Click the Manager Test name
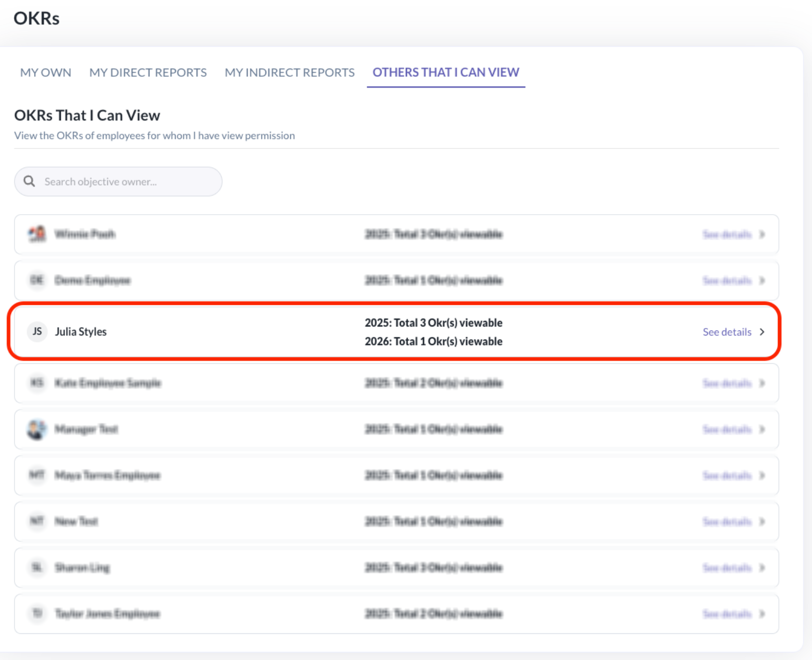This screenshot has width=812, height=660. click(x=86, y=429)
